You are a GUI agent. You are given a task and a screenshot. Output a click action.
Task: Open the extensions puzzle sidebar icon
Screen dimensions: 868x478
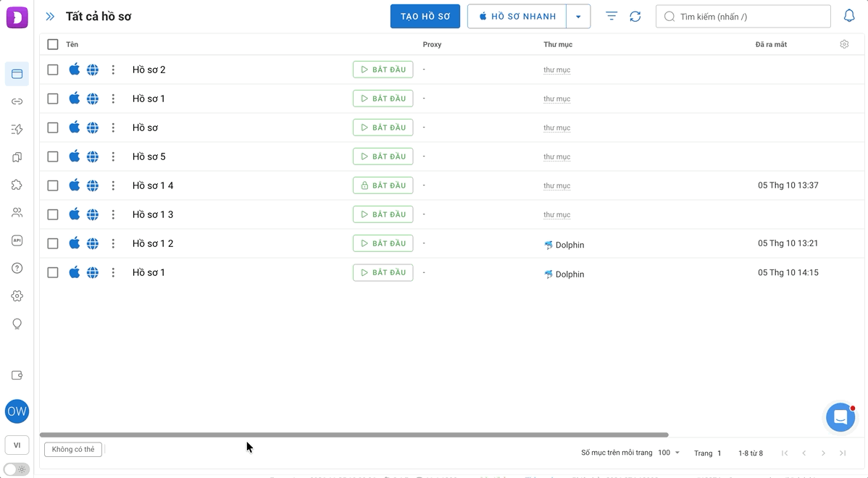click(x=17, y=185)
